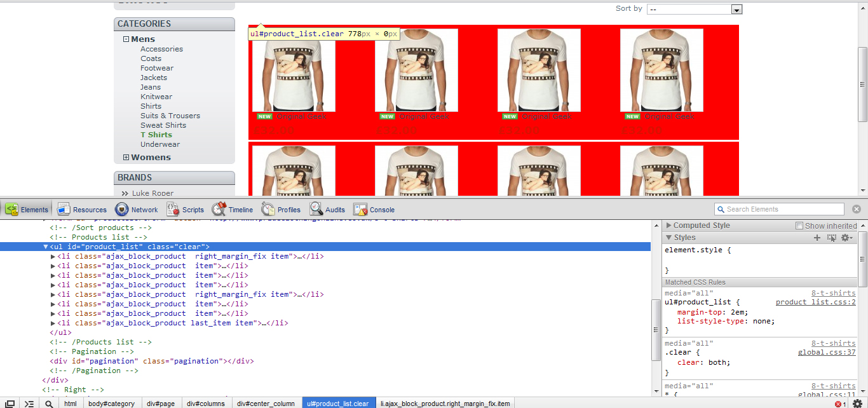Click the Elements tree scrollbar thumb
868x408 pixels.
pos(656,330)
